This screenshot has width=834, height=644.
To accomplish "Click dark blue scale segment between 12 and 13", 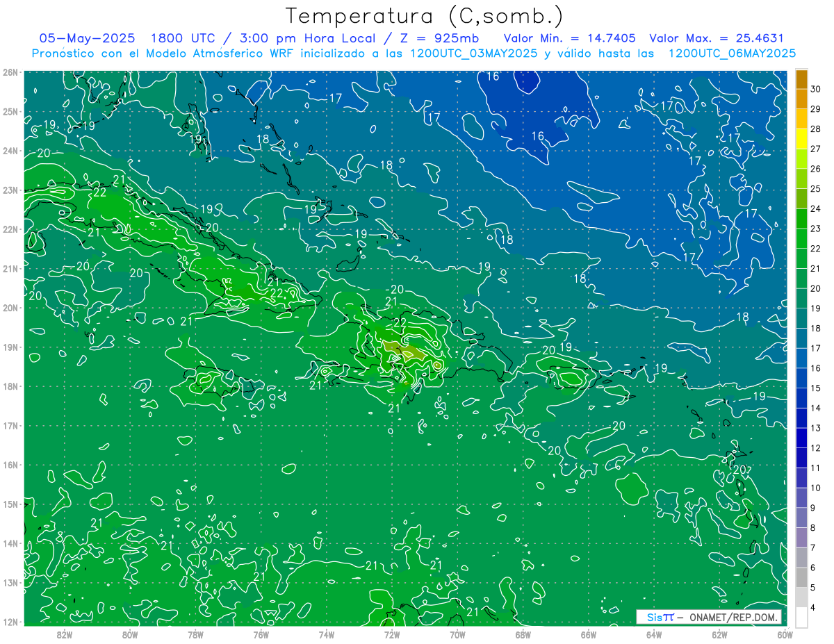I will click(x=801, y=438).
